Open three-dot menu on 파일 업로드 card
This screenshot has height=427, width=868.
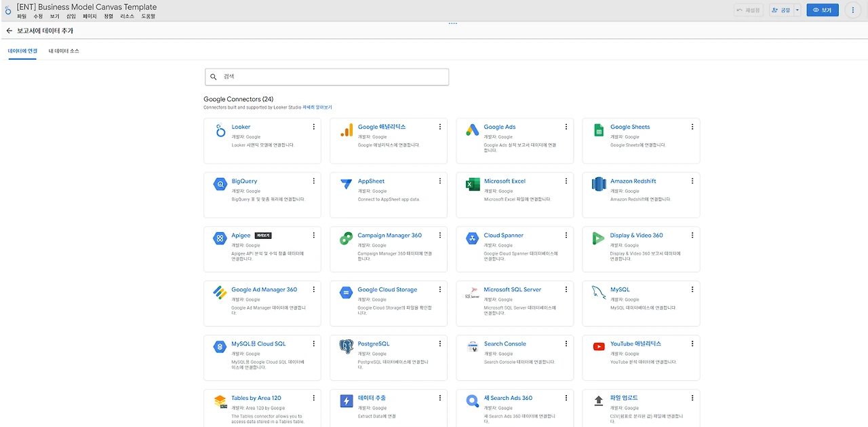coord(692,398)
